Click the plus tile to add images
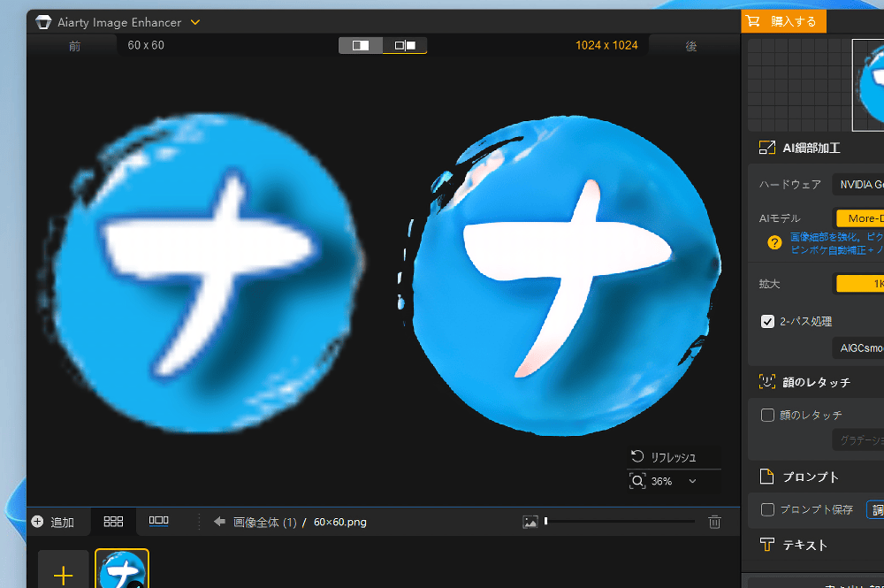Image resolution: width=884 pixels, height=588 pixels. (x=63, y=569)
